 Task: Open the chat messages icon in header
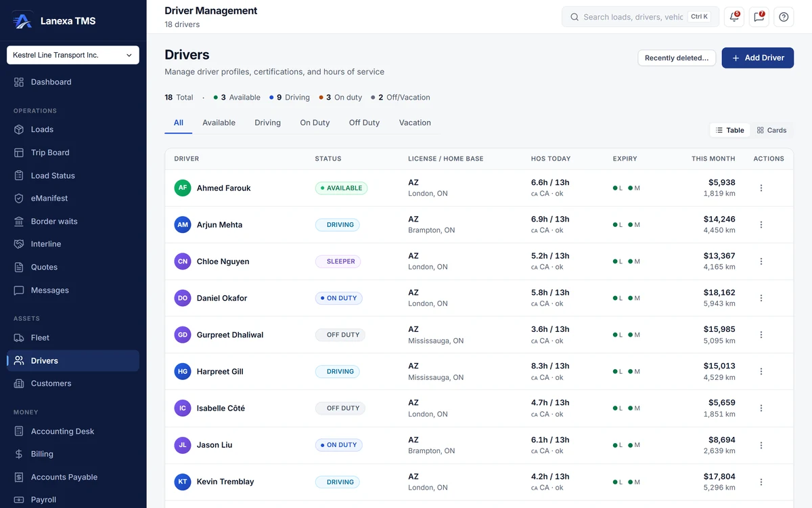(x=759, y=17)
